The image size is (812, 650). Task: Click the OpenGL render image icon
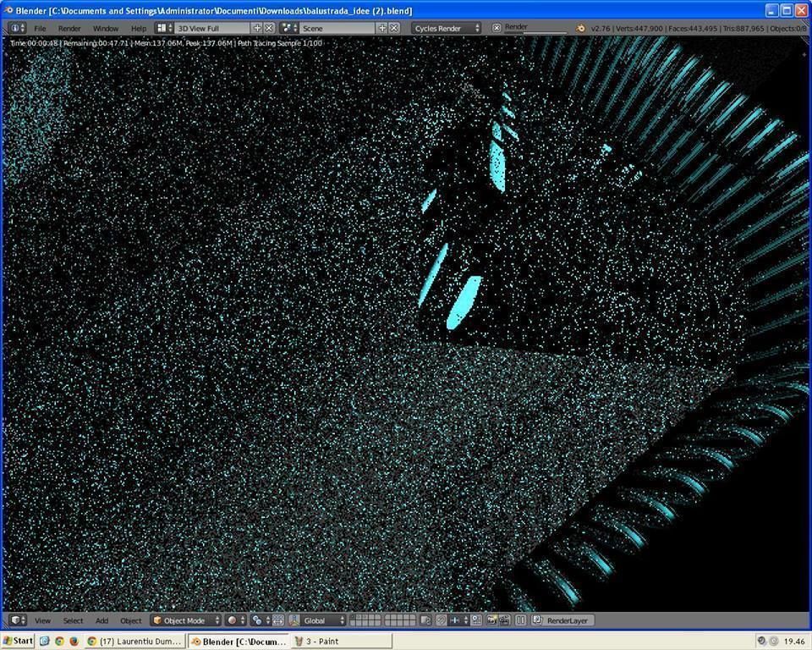click(492, 620)
